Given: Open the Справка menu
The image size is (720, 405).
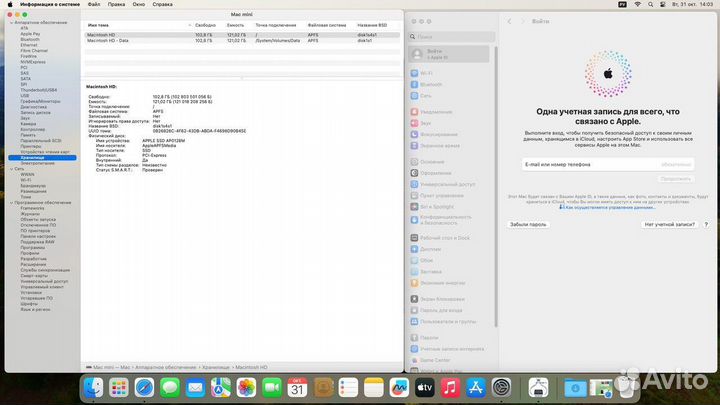Looking at the screenshot, I should [163, 4].
